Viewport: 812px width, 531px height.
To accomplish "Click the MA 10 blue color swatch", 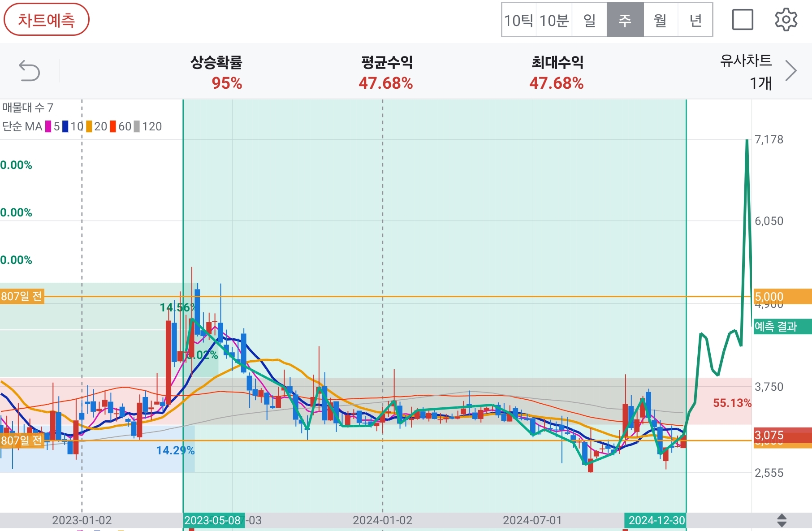I will point(65,127).
